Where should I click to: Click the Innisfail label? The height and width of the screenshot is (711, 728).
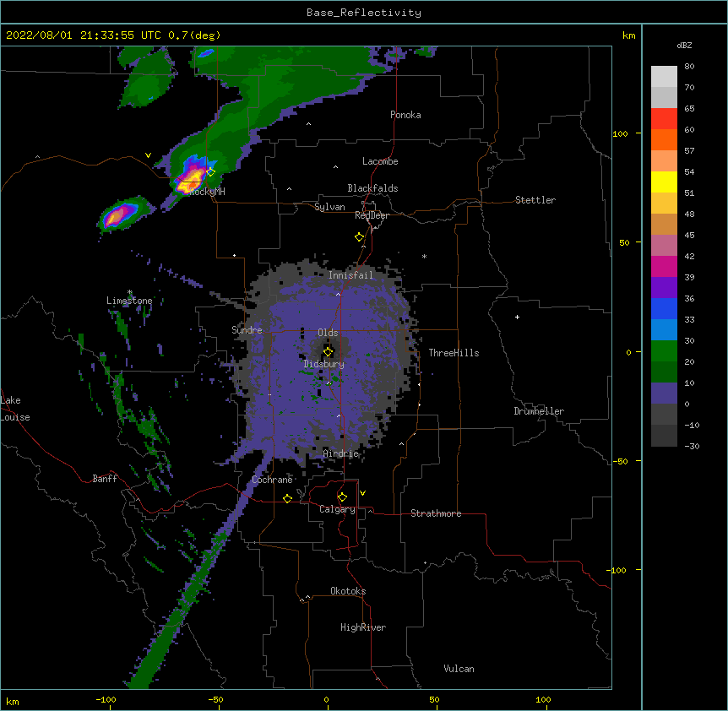[x=350, y=275]
